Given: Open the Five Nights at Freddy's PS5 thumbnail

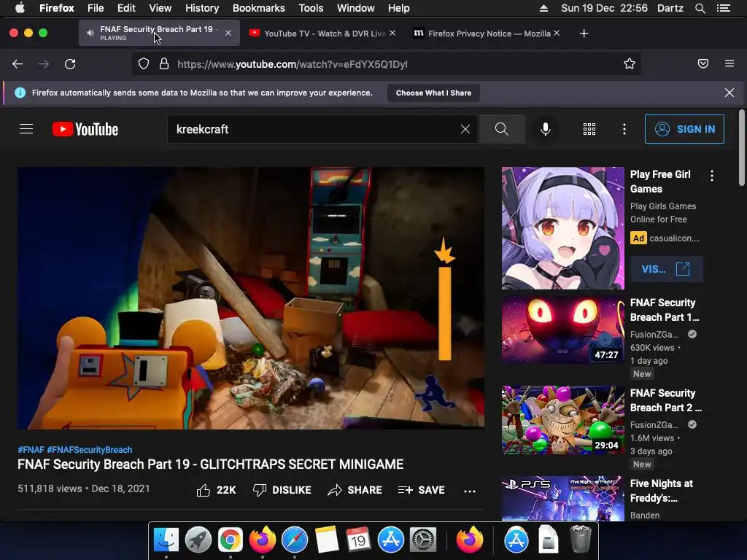Looking at the screenshot, I should point(562,498).
